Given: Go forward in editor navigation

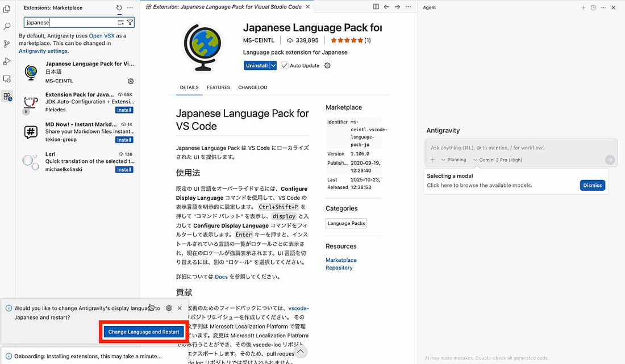Looking at the screenshot, I should [x=397, y=7].
